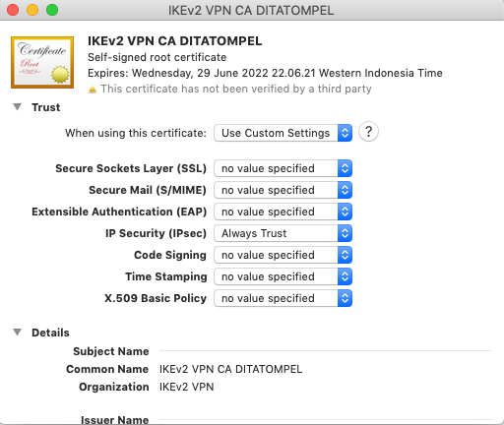Viewport: 504px width, 425px height.
Task: Collapse the Trust section triangle
Action: [17, 107]
